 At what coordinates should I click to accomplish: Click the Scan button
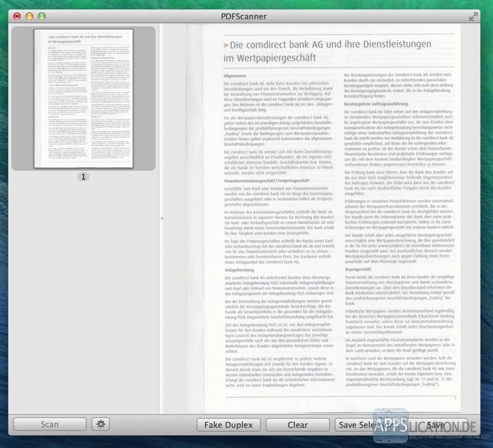point(50,425)
